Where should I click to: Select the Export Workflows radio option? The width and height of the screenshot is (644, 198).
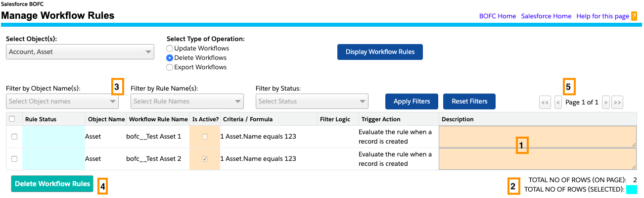pyautogui.click(x=170, y=67)
